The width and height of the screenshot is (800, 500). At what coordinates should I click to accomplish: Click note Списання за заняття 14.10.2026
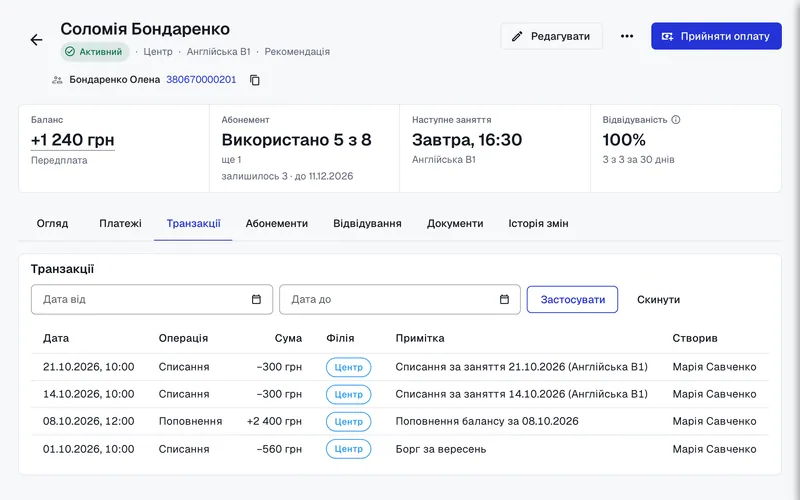[521, 394]
